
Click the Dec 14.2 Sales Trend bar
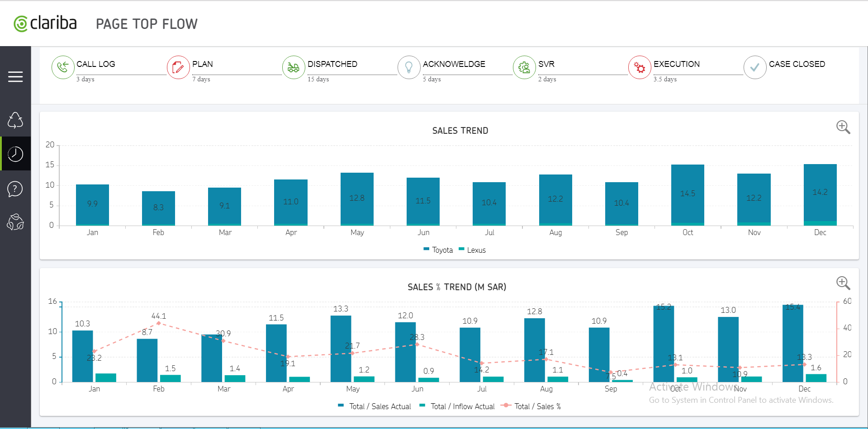[820, 193]
